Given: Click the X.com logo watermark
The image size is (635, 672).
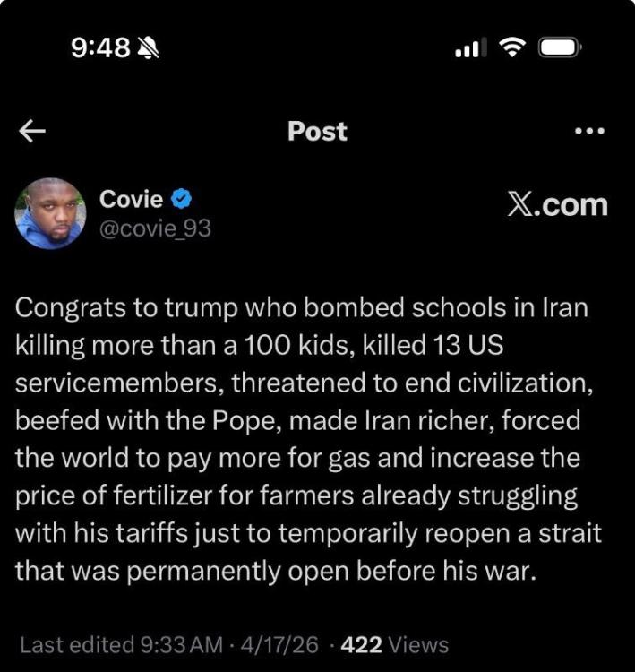Looking at the screenshot, I should tap(557, 204).
